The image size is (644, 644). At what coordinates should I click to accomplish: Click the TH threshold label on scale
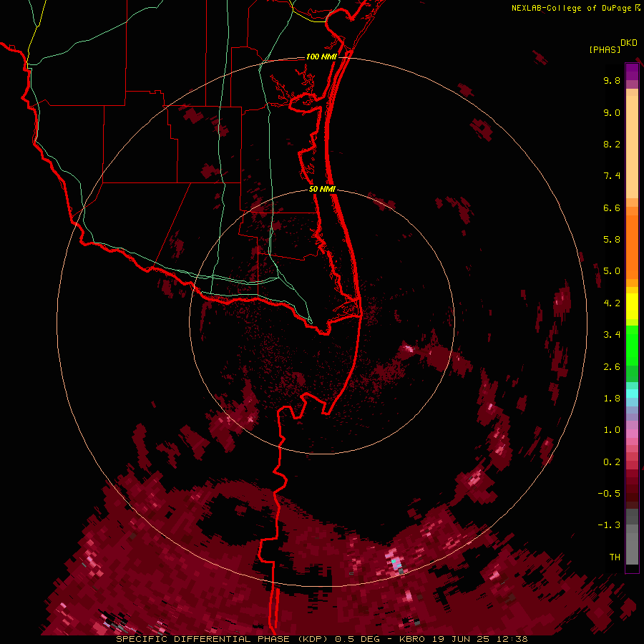[615, 557]
